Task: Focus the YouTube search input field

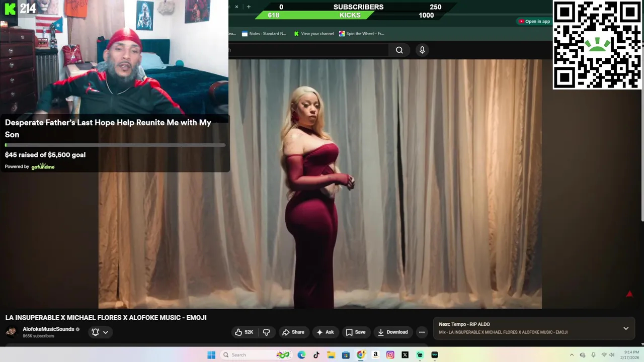Action: pos(308,50)
